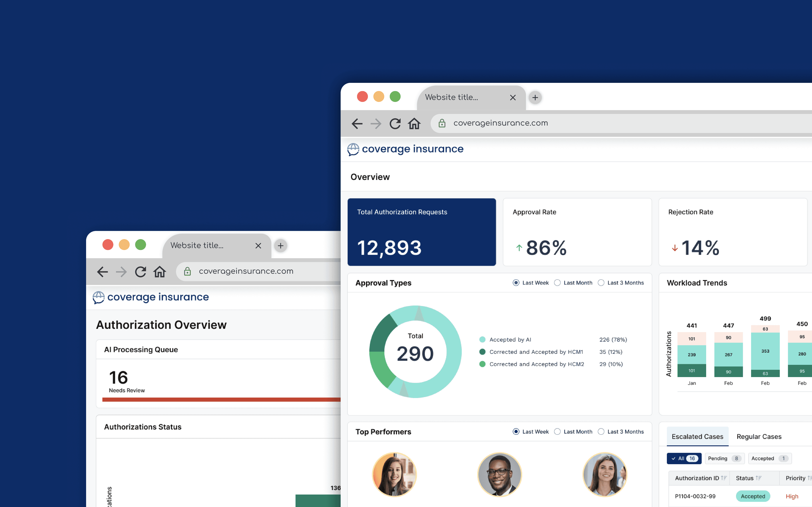Screen dimensions: 812x507
Task: Click the lock icon in front address bar
Action: pyautogui.click(x=442, y=123)
